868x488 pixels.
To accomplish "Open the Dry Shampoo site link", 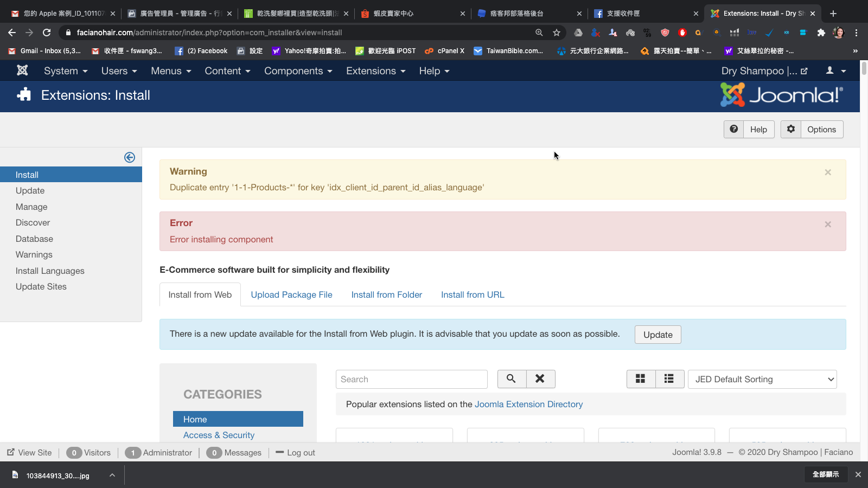I will click(764, 71).
